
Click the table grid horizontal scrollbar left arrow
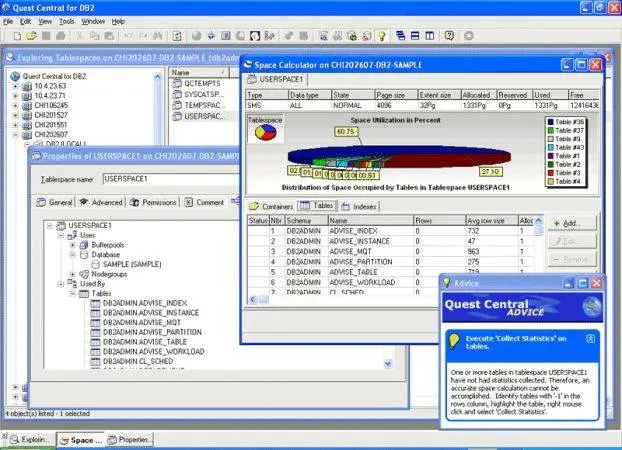[x=253, y=300]
